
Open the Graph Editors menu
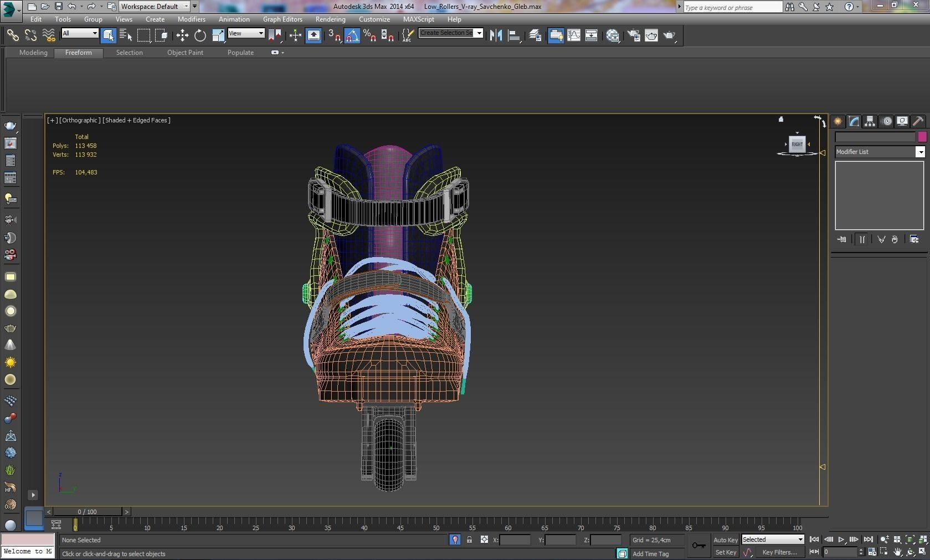pyautogui.click(x=282, y=19)
